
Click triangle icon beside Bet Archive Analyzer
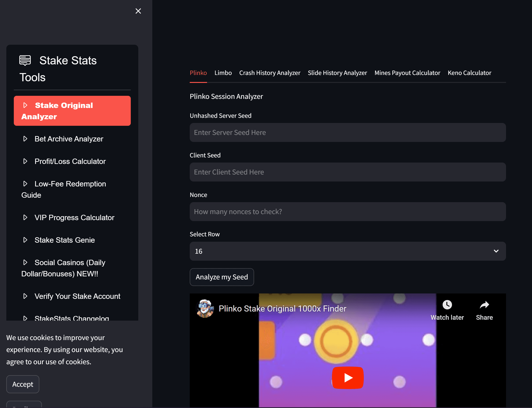(x=25, y=139)
